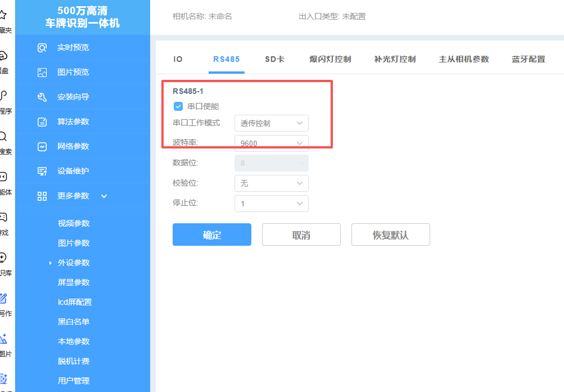Select 图片参数 submenu item
Viewport: 564px width, 392px height.
(74, 244)
